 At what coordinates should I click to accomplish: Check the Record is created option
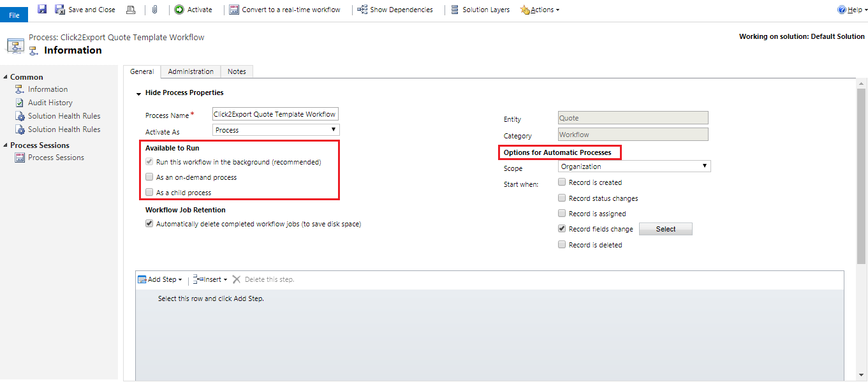(562, 182)
